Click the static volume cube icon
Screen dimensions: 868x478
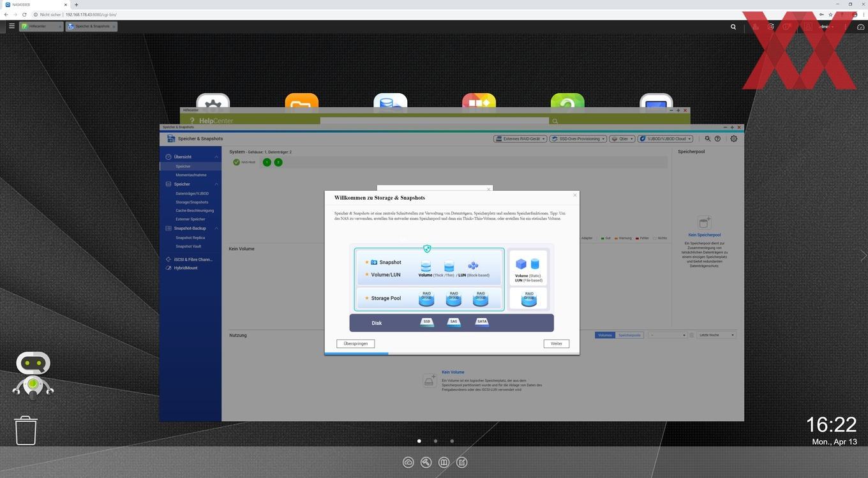tap(521, 264)
